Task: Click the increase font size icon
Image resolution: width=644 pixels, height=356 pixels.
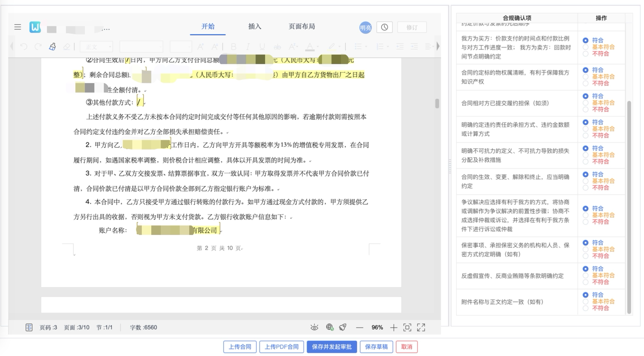Action: click(201, 47)
